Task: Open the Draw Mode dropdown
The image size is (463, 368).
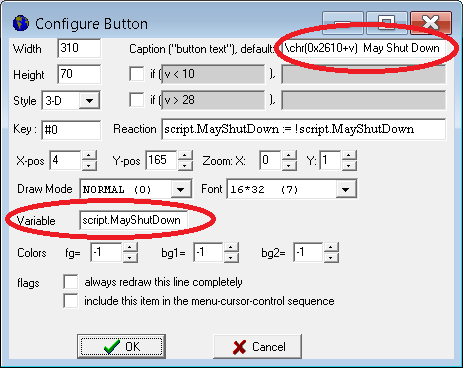Action: pos(181,189)
